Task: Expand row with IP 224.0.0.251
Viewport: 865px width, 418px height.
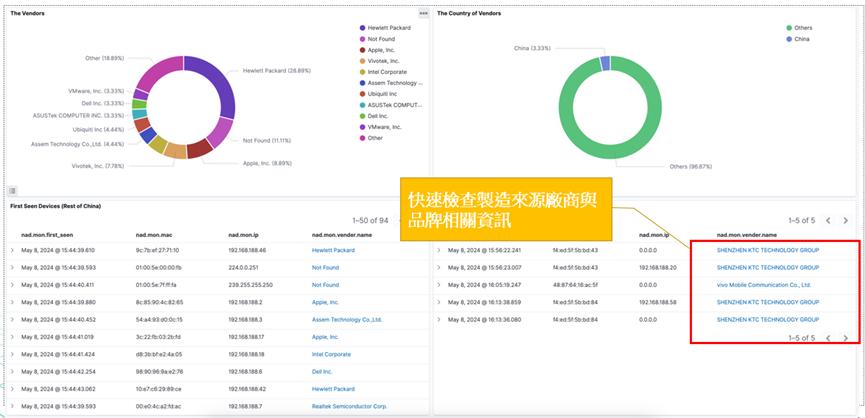Action: tap(12, 267)
